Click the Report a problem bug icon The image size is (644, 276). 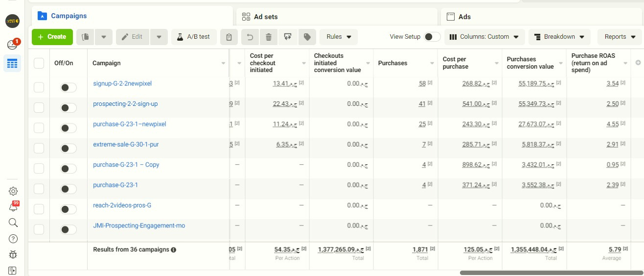13,254
